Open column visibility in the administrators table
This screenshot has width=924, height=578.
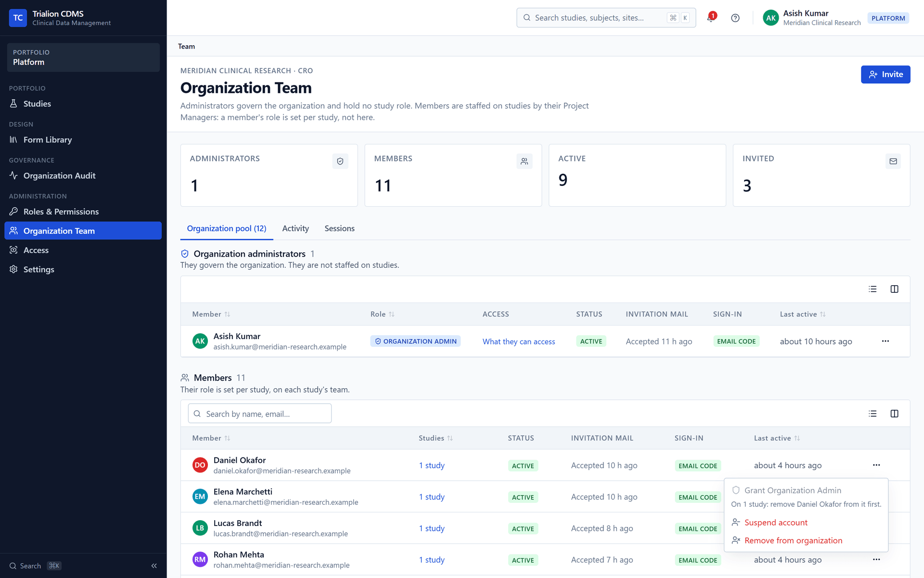click(894, 289)
